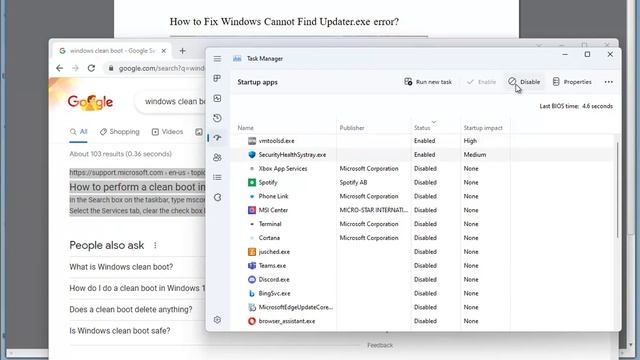Select vmtoolsd.exe startup entry
Screen dimensions: 640x360
[x=423, y=141]
